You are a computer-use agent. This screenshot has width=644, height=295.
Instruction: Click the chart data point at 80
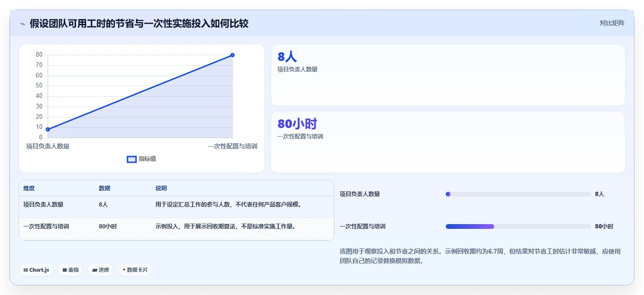tap(233, 55)
